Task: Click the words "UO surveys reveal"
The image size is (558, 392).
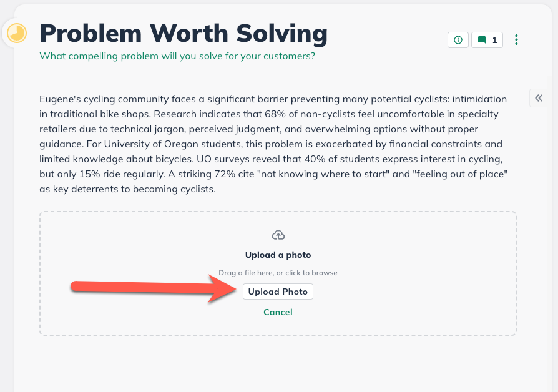Action: [360, 159]
